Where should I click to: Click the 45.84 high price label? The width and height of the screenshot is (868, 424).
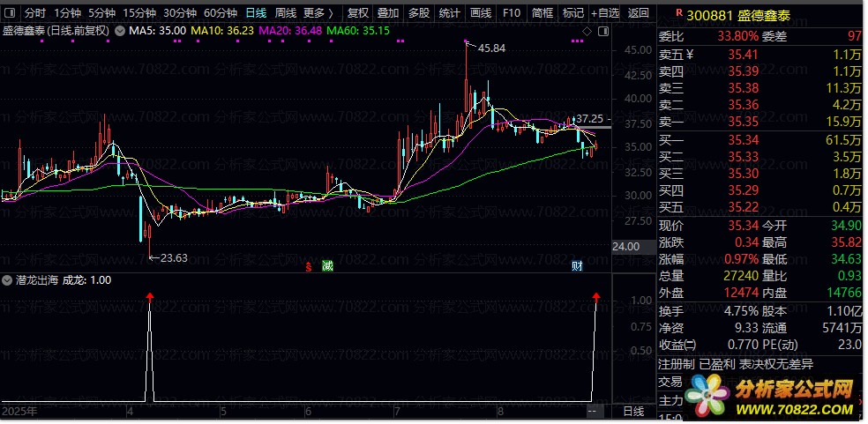(491, 48)
